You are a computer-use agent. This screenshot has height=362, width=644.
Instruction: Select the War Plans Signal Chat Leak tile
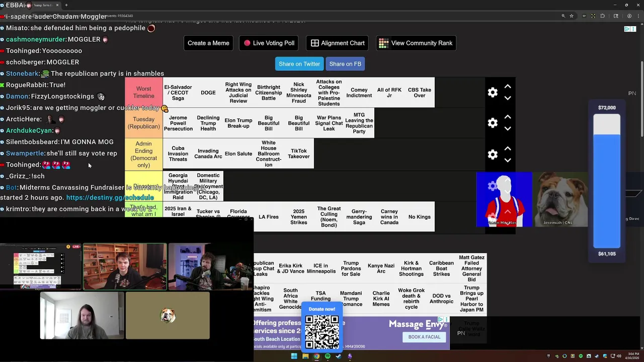pyautogui.click(x=329, y=123)
